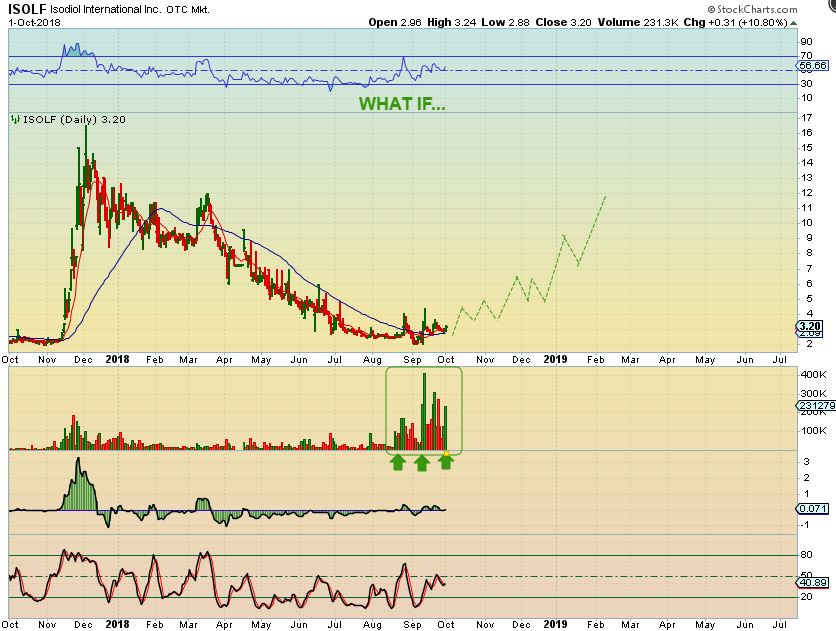Click the 80 level on the stochastic axis

(x=806, y=555)
